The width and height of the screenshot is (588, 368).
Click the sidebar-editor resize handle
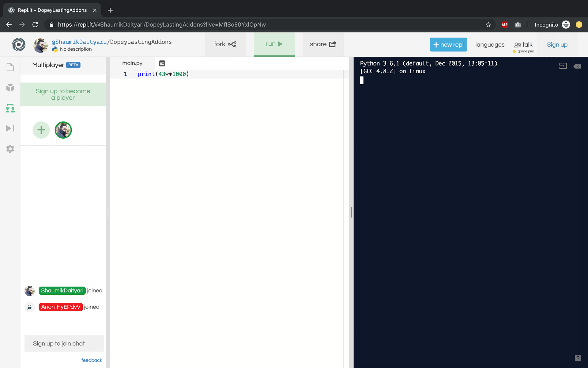click(x=108, y=212)
